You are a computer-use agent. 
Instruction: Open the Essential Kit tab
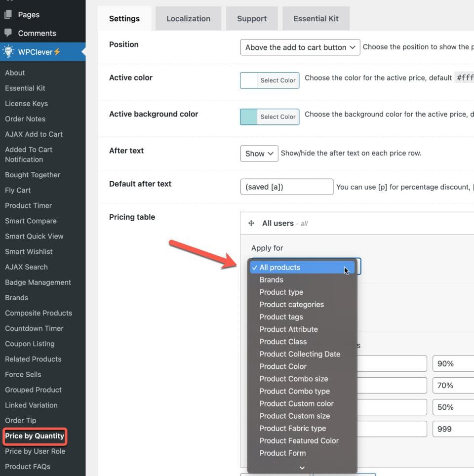coord(316,19)
